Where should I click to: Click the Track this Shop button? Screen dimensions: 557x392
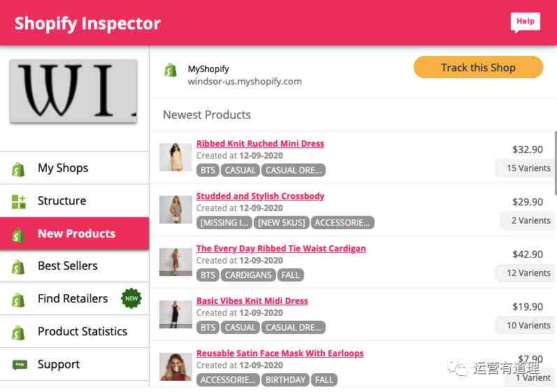pyautogui.click(x=478, y=68)
